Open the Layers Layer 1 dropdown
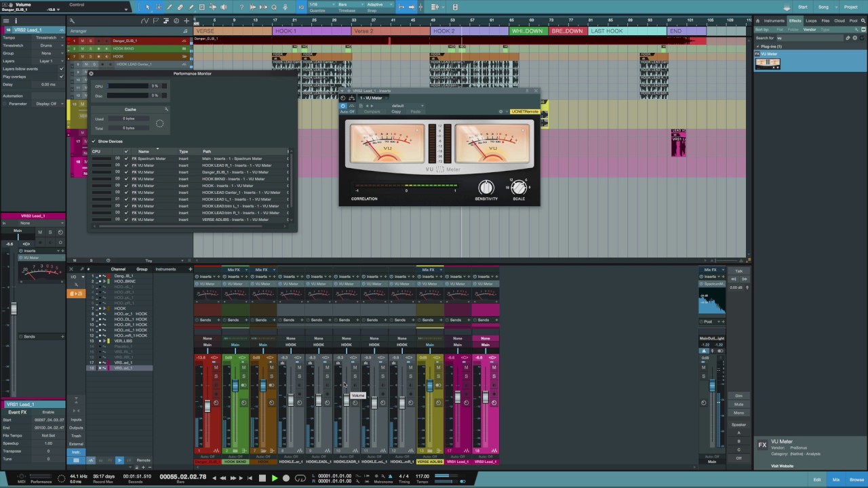 [x=47, y=61]
